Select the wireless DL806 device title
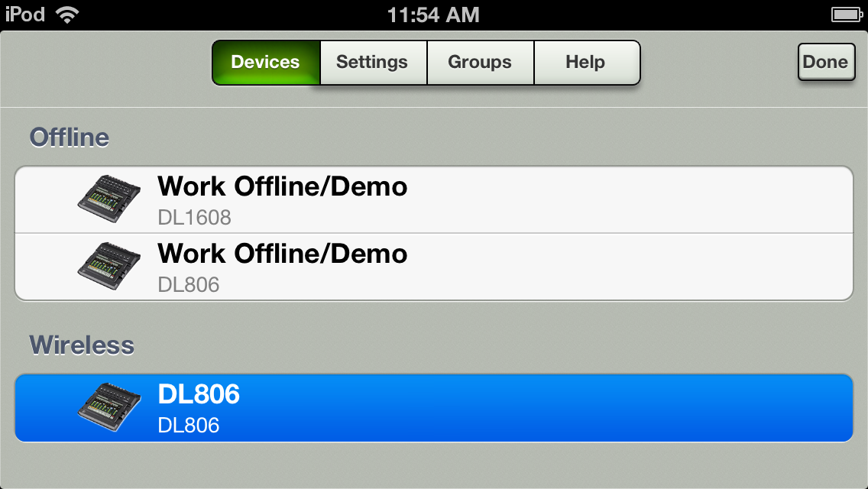 point(199,394)
